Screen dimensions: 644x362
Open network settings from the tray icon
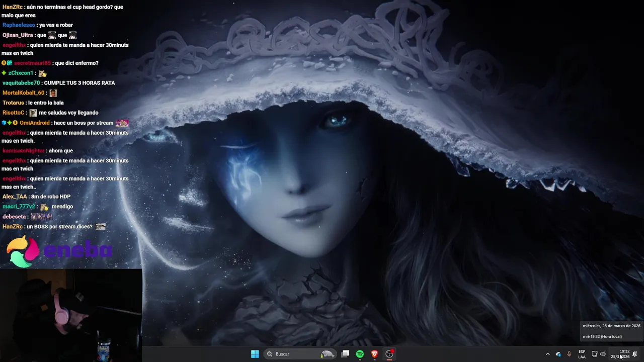pyautogui.click(x=594, y=354)
